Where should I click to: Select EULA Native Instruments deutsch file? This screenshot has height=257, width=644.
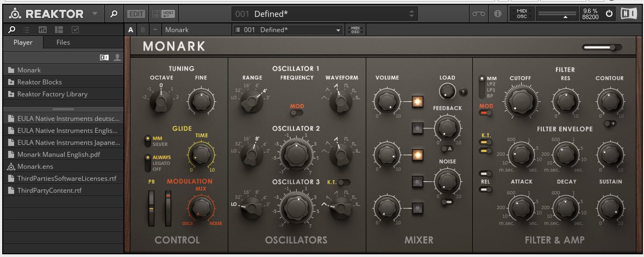(63, 118)
